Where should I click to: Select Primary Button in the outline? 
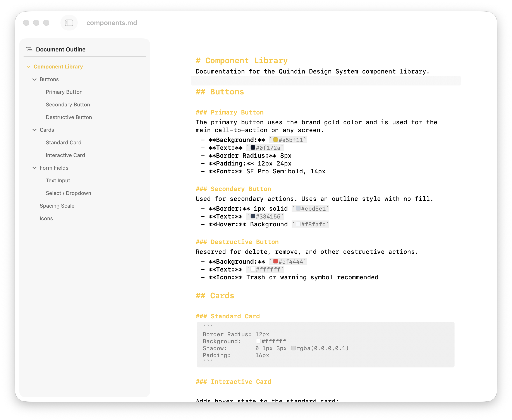64,92
